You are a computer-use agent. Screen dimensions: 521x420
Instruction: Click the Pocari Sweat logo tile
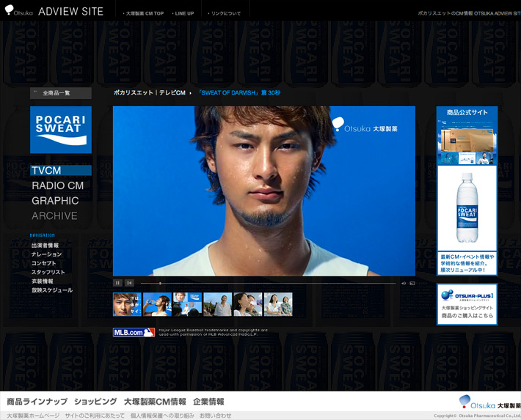click(61, 130)
